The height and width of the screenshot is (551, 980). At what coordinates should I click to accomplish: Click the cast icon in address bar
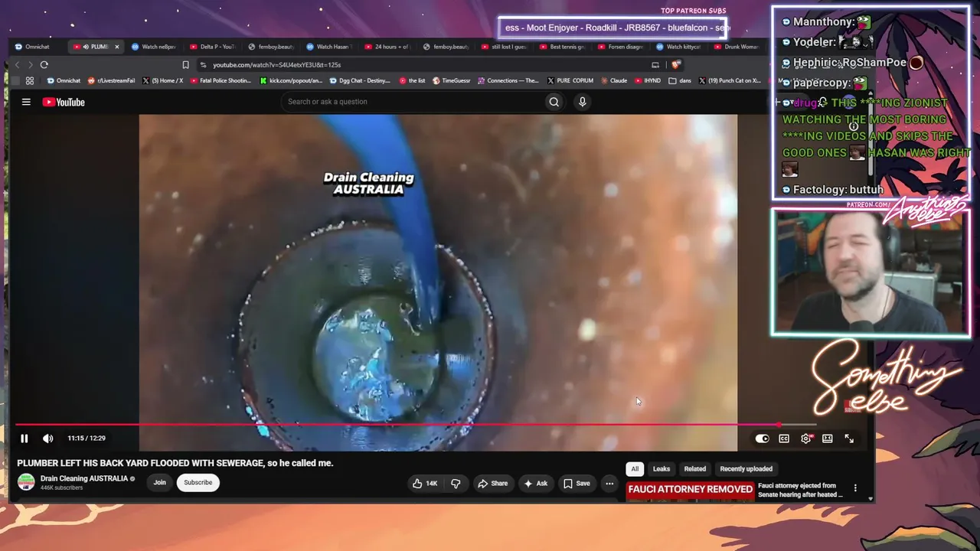pyautogui.click(x=655, y=65)
